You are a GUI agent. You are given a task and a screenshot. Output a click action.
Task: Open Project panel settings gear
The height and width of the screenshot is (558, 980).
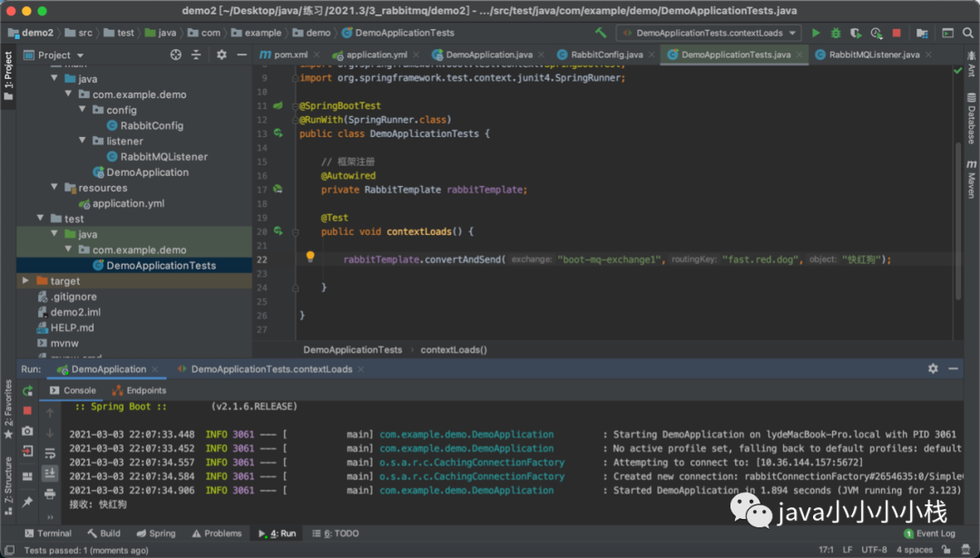click(x=221, y=55)
